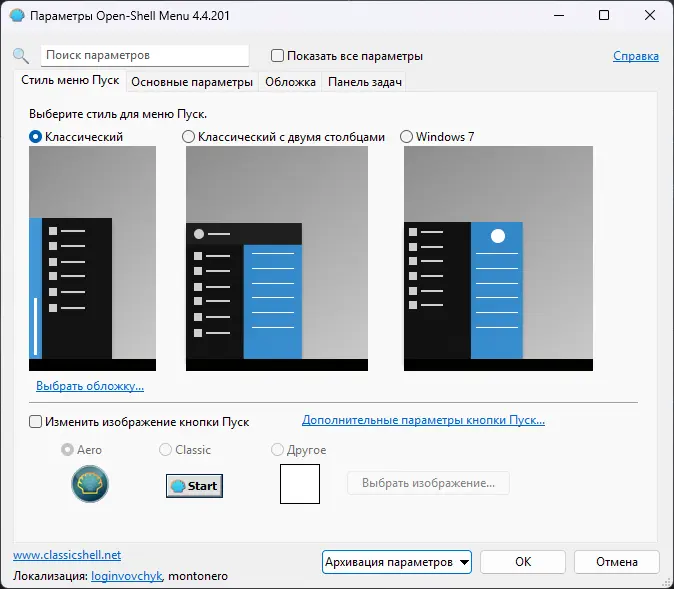Click the two-column classic style preview
Viewport: 674px width, 589px height.
pos(277,258)
